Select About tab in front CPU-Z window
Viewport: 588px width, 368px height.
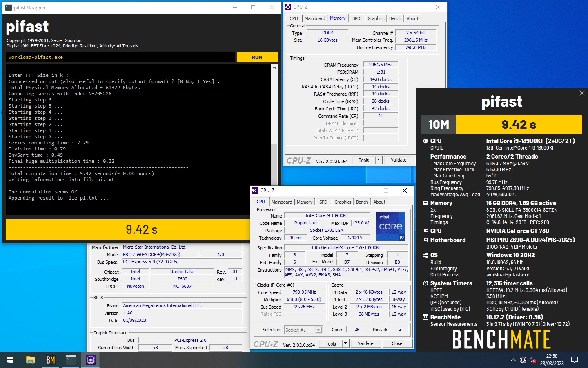click(x=379, y=202)
